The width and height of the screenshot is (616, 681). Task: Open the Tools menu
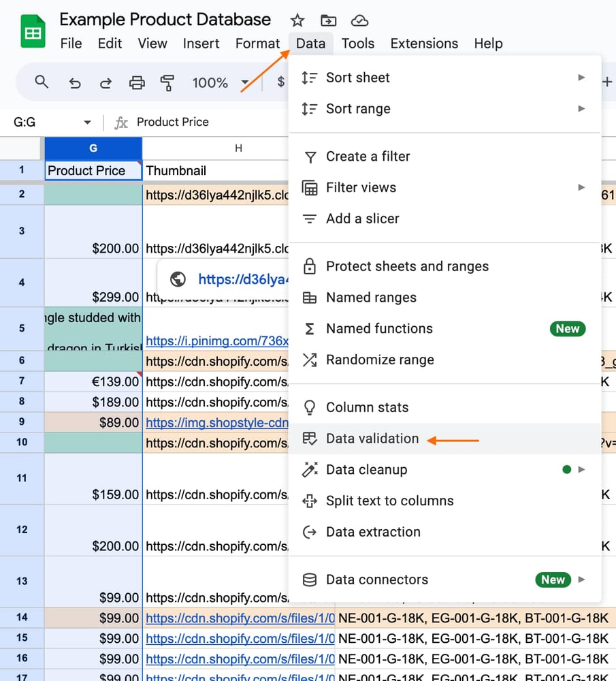[x=358, y=43]
